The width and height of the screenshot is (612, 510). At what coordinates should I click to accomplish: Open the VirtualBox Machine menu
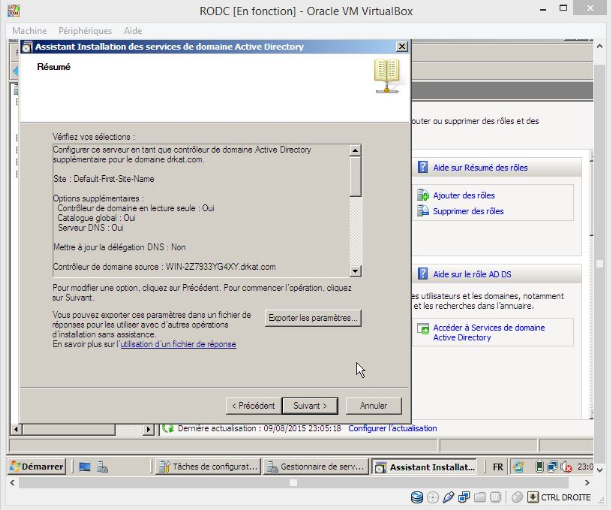tap(29, 31)
